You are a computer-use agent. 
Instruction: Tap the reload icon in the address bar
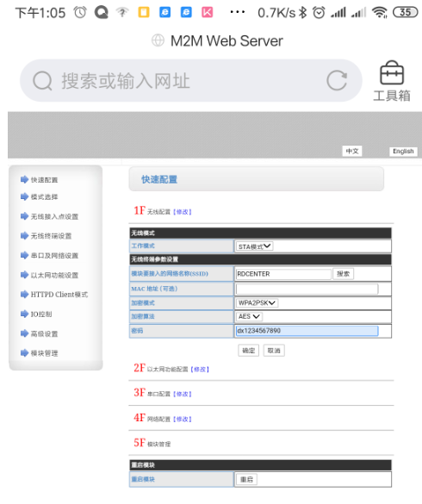tap(337, 80)
